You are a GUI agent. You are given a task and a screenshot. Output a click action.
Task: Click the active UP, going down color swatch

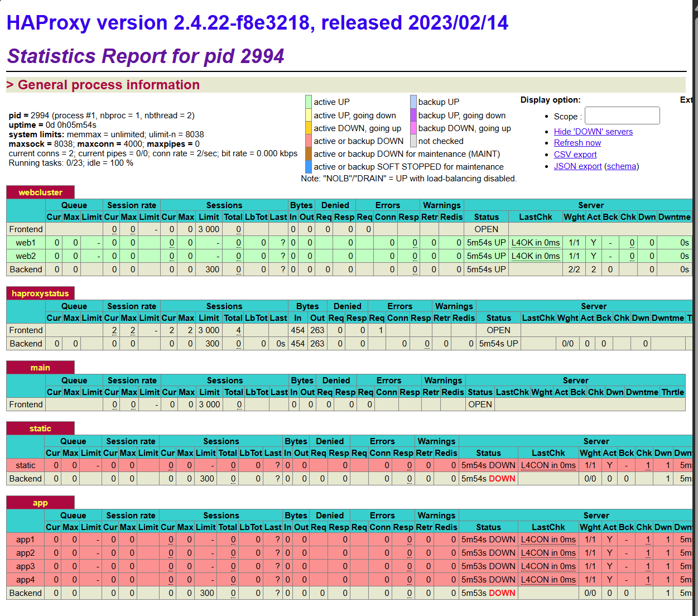309,115
